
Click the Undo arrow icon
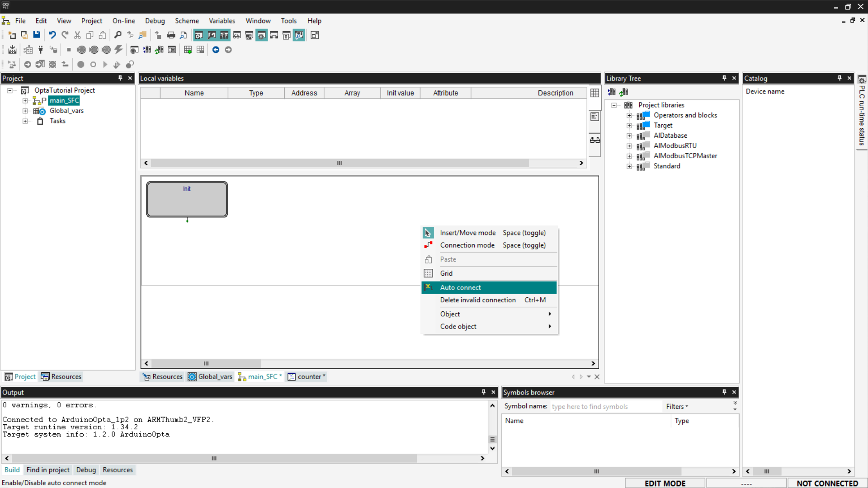[x=52, y=35]
